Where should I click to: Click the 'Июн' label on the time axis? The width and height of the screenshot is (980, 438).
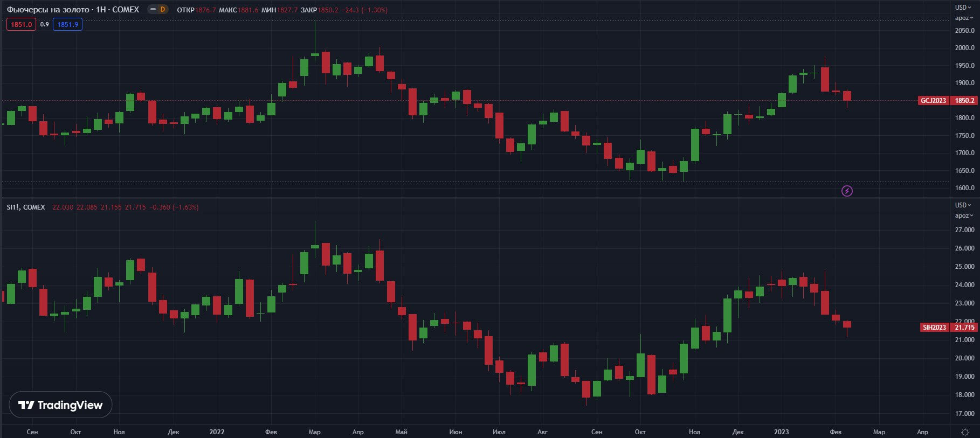(x=456, y=432)
